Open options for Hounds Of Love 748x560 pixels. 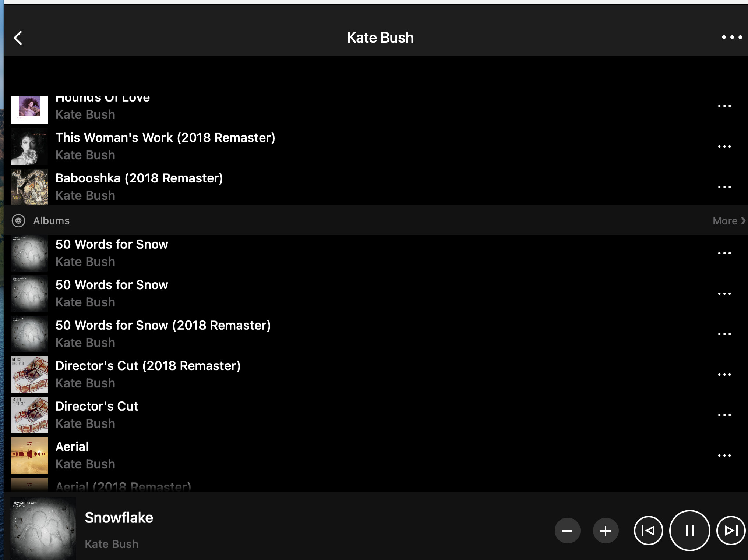click(x=724, y=106)
